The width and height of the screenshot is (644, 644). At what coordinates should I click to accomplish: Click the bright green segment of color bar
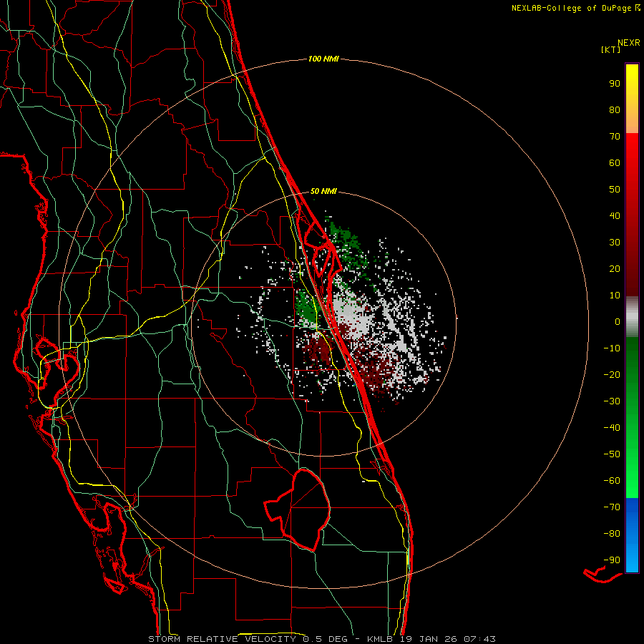click(632, 472)
